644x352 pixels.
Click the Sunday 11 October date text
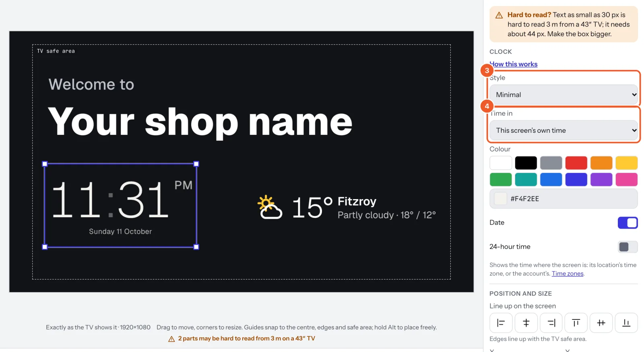(120, 231)
